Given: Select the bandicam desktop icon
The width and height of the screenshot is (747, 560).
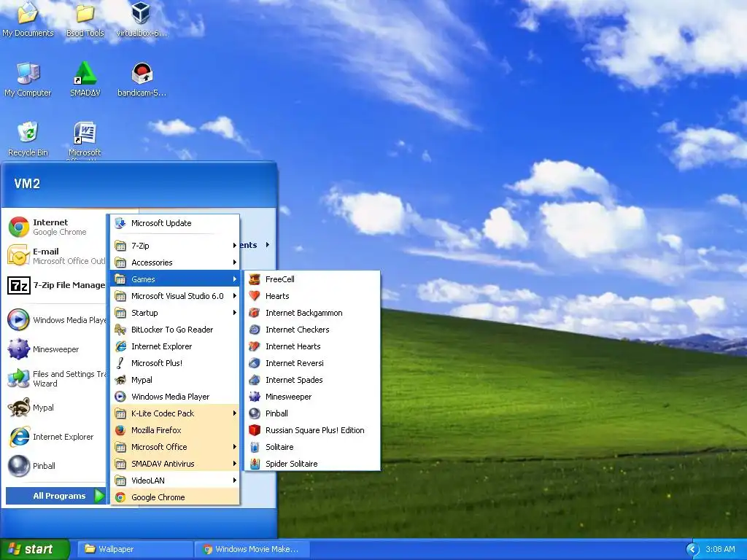Looking at the screenshot, I should coord(142,79).
